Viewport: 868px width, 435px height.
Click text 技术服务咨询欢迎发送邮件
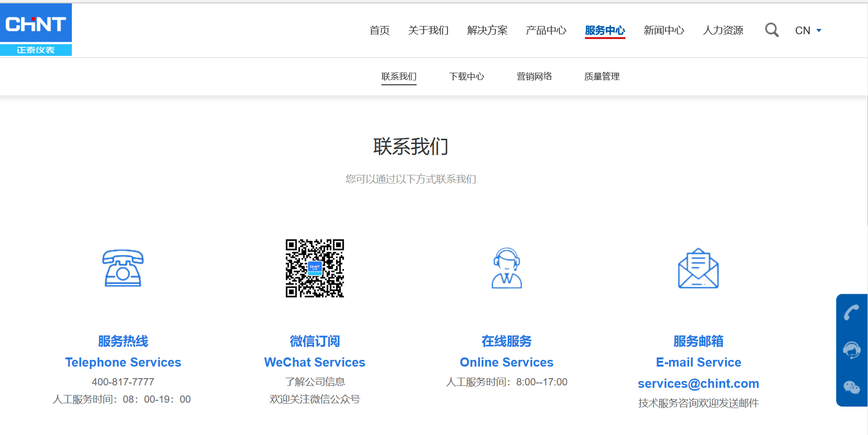698,403
